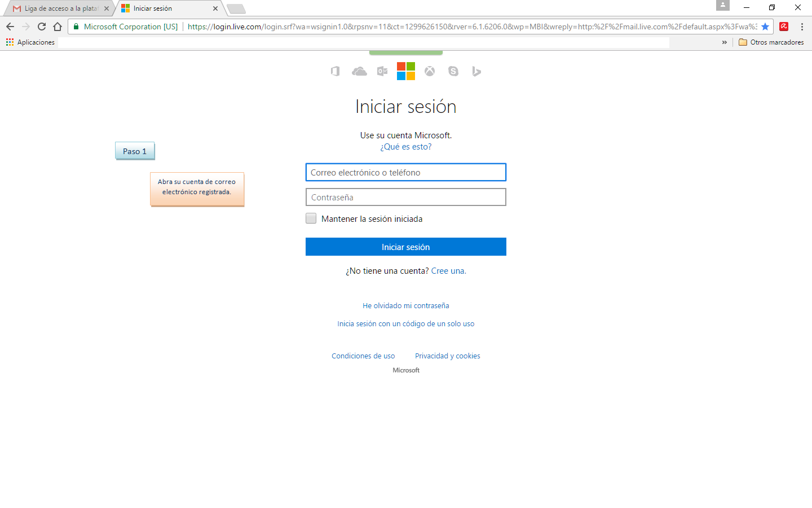Click the Cree una link
The width and height of the screenshot is (812, 508).
[448, 271]
